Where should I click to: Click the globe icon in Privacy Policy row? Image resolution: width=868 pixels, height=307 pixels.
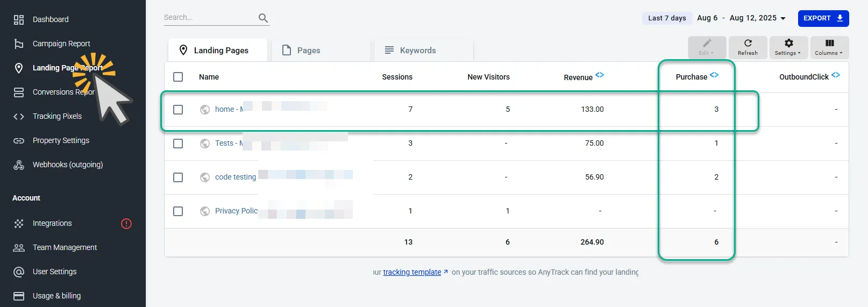point(205,211)
